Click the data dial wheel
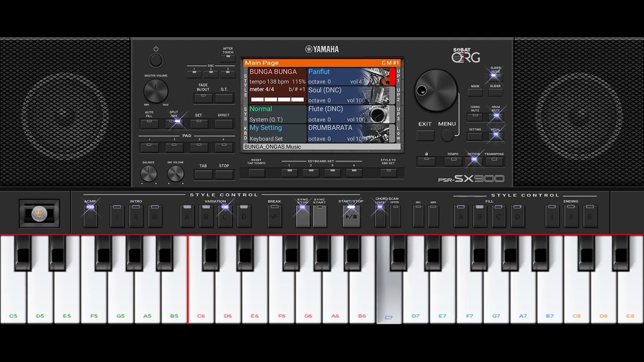 click(x=436, y=90)
